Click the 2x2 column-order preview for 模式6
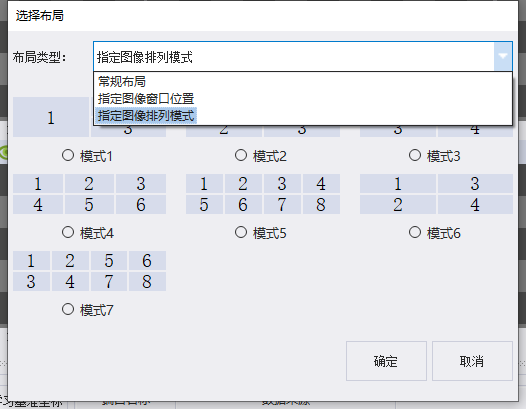The width and height of the screenshot is (526, 409). (x=436, y=194)
